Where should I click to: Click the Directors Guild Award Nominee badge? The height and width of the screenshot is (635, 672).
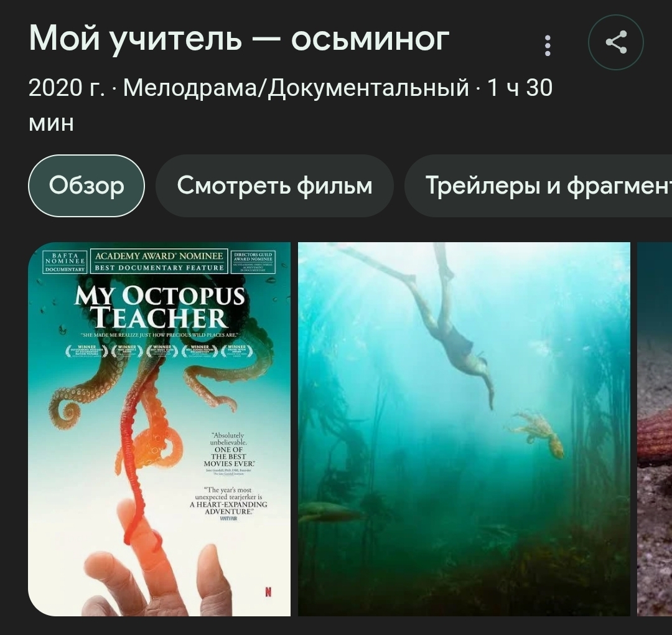[253, 261]
